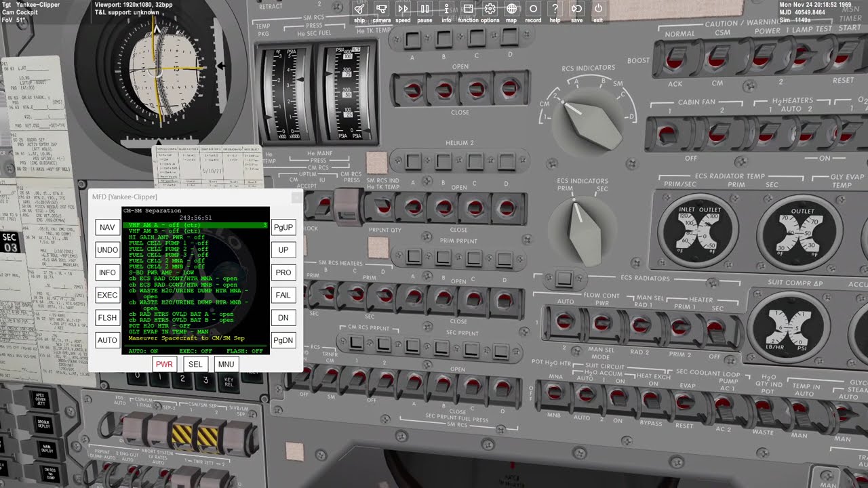
Task: Select checklist row 'HI GAIN ANT PWR - off'
Action: 167,237
